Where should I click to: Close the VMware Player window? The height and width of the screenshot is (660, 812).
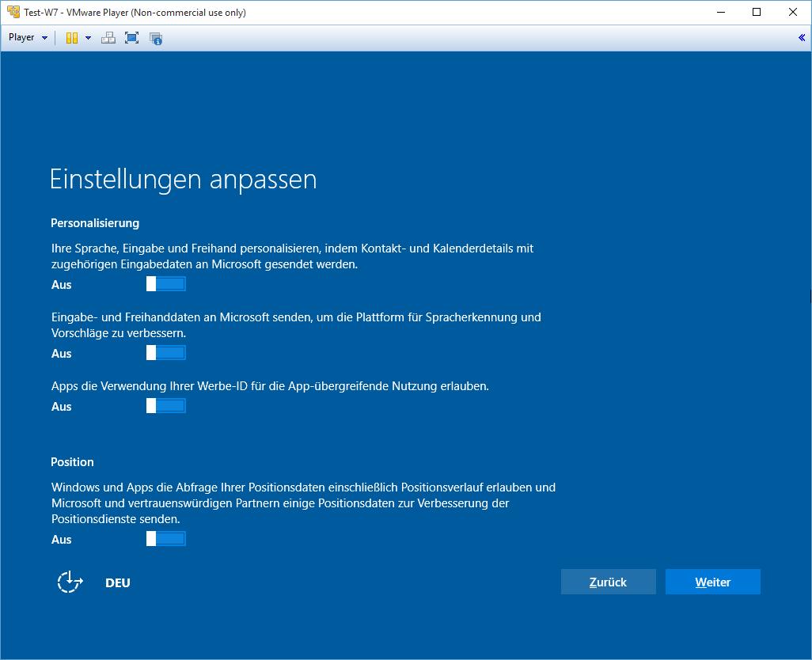793,12
